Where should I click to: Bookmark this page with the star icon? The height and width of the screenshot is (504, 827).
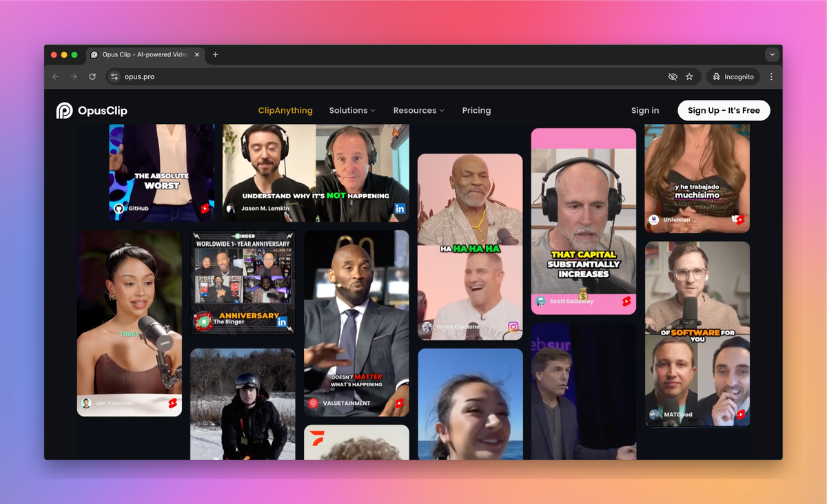[689, 76]
